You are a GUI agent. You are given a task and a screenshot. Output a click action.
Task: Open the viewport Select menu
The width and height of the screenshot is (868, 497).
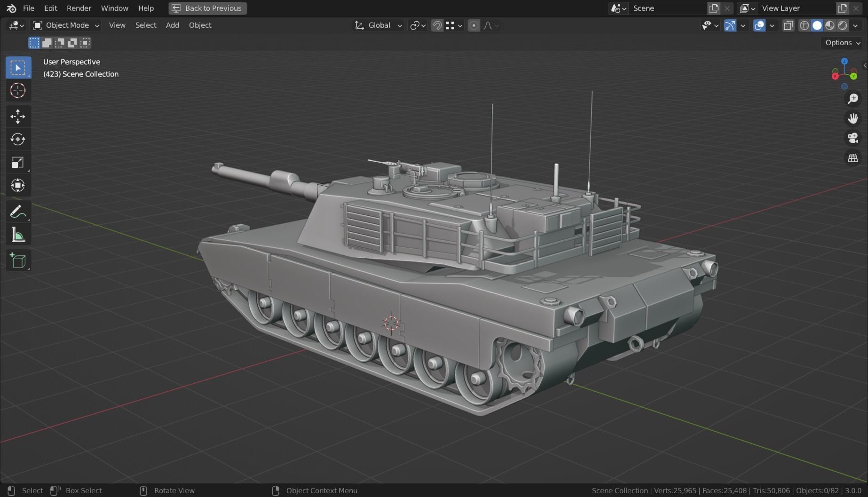(x=146, y=25)
